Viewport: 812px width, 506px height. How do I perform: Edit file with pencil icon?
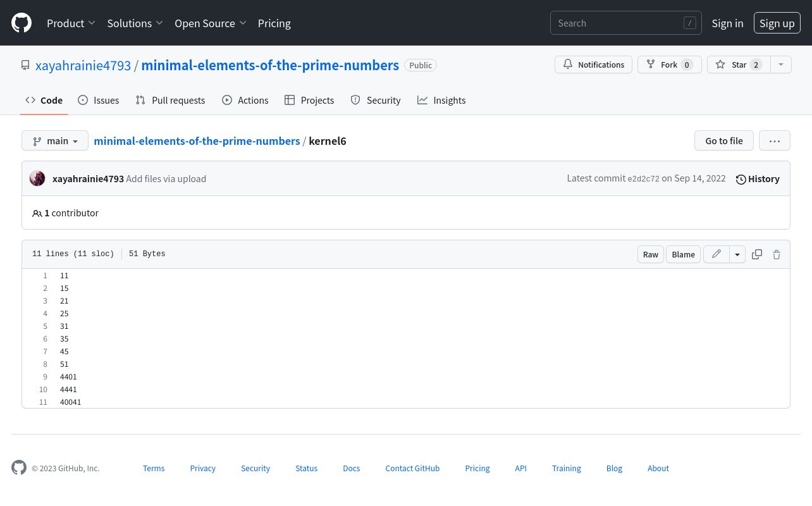[717, 254]
